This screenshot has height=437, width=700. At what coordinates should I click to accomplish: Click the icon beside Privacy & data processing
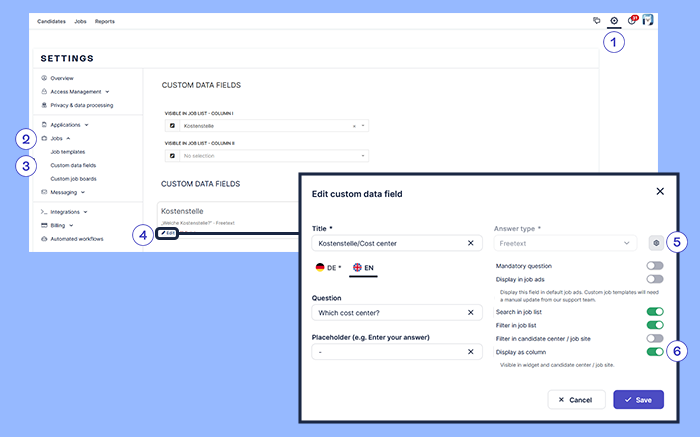pyautogui.click(x=44, y=105)
